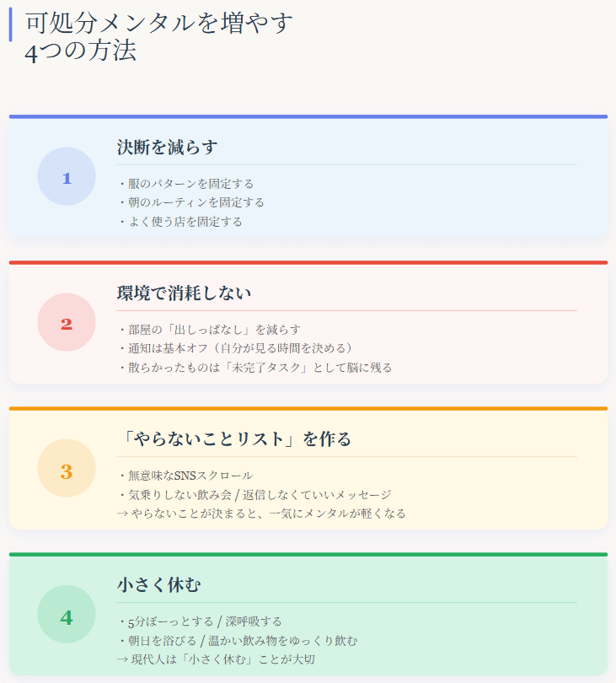Select the heading 決断を減らす

[167, 148]
